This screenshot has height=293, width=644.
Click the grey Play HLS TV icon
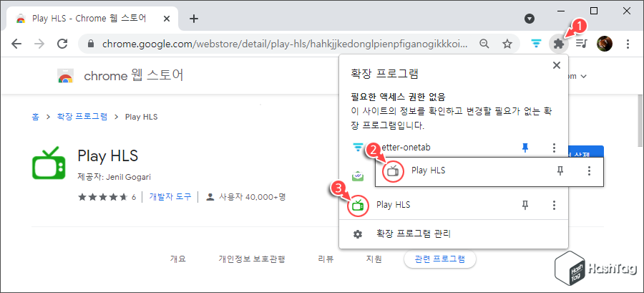click(394, 171)
